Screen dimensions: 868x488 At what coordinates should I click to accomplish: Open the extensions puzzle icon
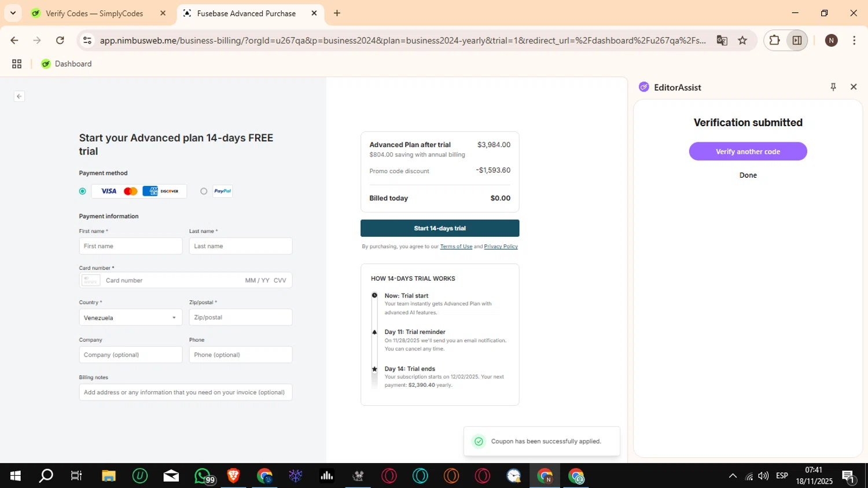click(774, 40)
